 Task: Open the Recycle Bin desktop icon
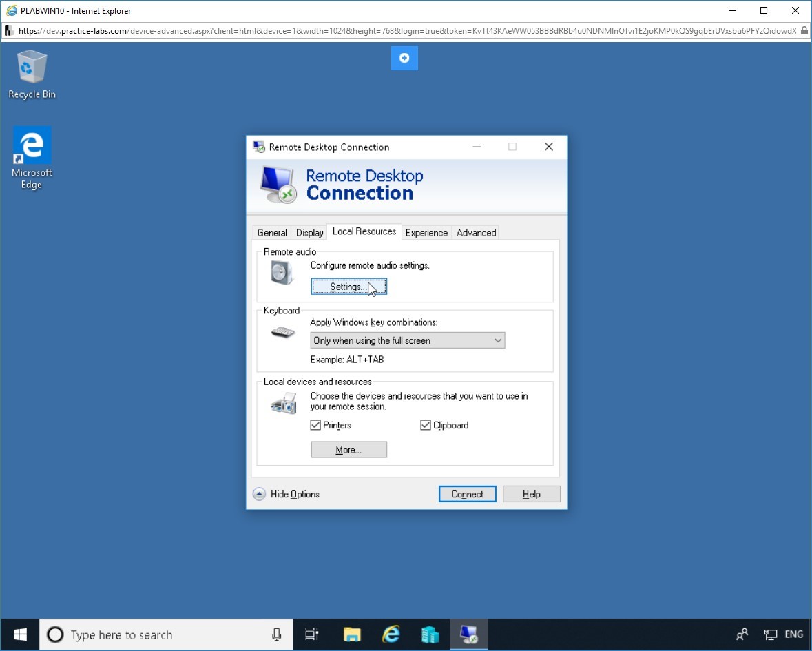[x=32, y=74]
